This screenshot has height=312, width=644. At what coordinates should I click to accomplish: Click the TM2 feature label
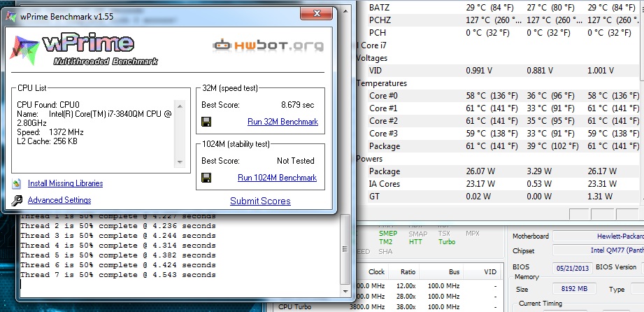385,242
